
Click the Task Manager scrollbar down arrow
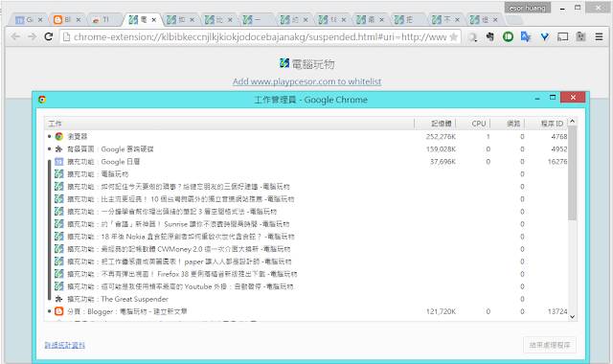573,317
